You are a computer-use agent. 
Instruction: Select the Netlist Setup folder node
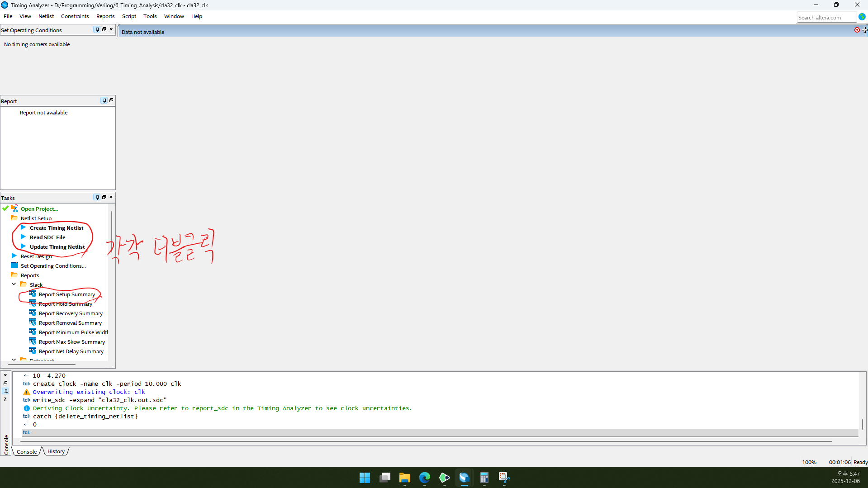coord(36,218)
